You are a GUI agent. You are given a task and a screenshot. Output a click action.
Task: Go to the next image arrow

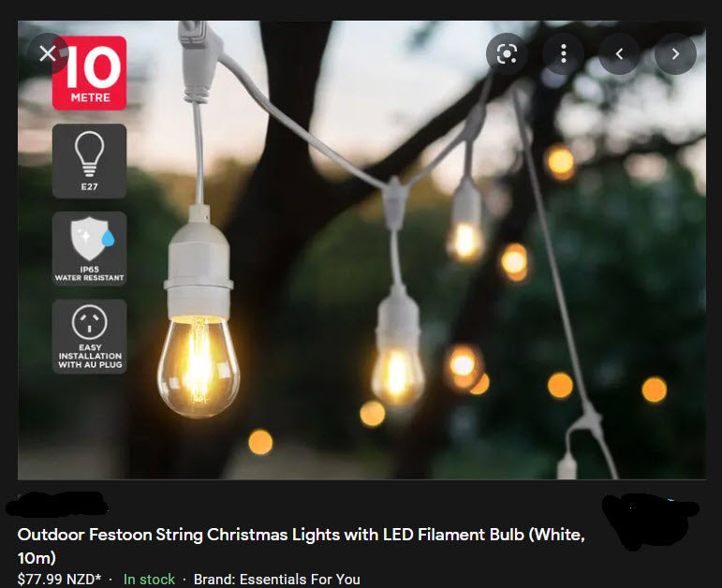pos(675,54)
